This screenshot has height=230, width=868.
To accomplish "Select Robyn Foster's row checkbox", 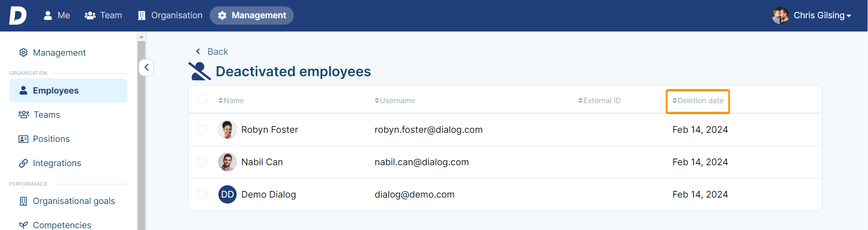I will 202,130.
